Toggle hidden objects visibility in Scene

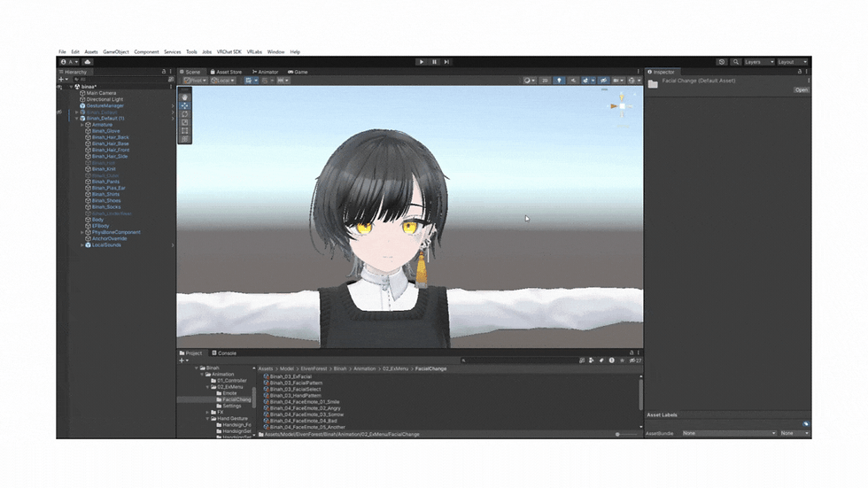click(x=603, y=81)
